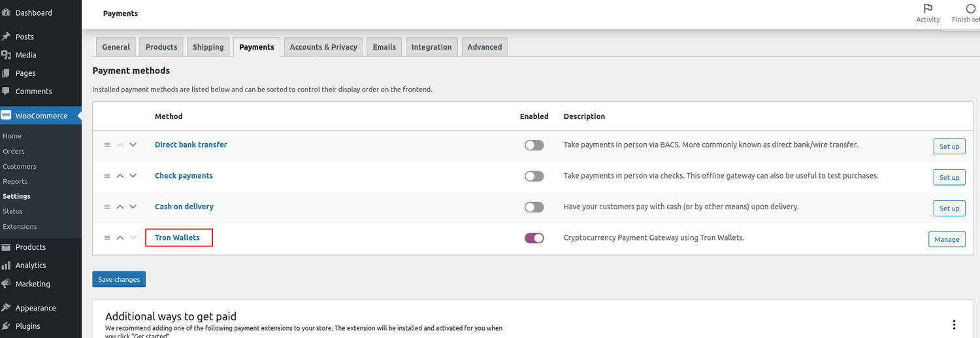Click Manage for Tron Wallets
The image size is (980, 338).
point(947,239)
